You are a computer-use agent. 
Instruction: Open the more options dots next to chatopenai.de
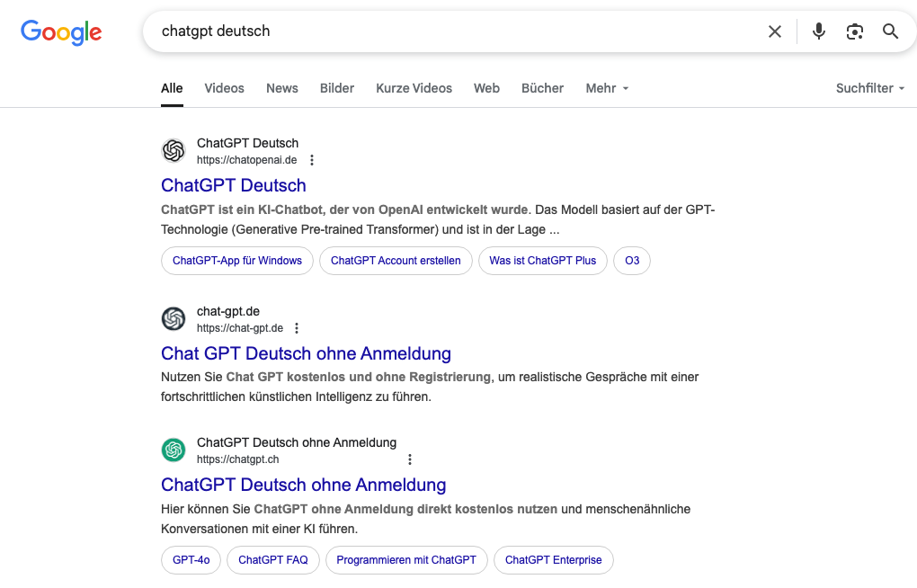(x=312, y=160)
